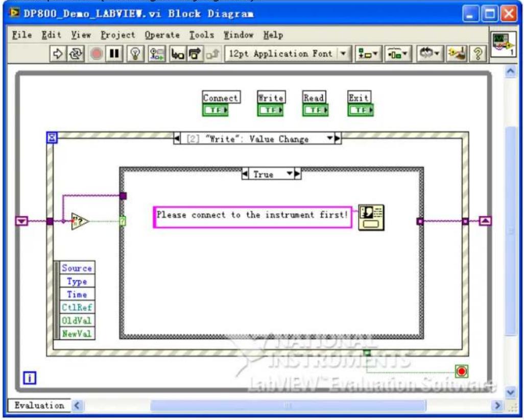Click the Step Into toolbar button
Image resolution: width=524 pixels, height=420 pixels.
(x=177, y=54)
